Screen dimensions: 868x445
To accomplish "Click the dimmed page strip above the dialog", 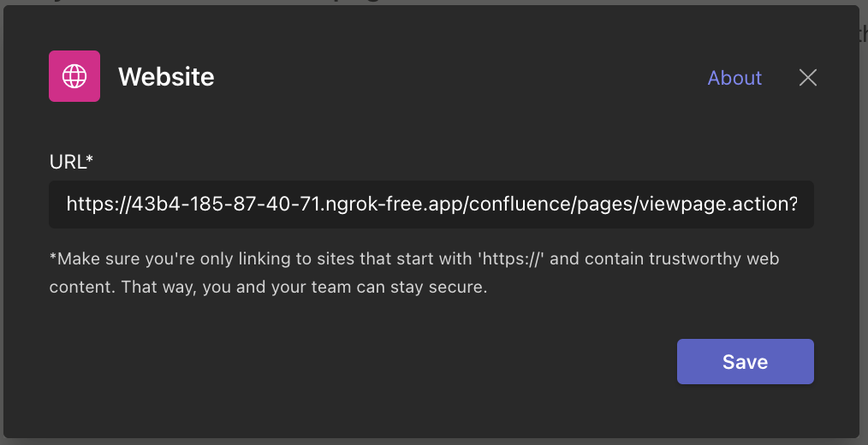I will (428, 3).
